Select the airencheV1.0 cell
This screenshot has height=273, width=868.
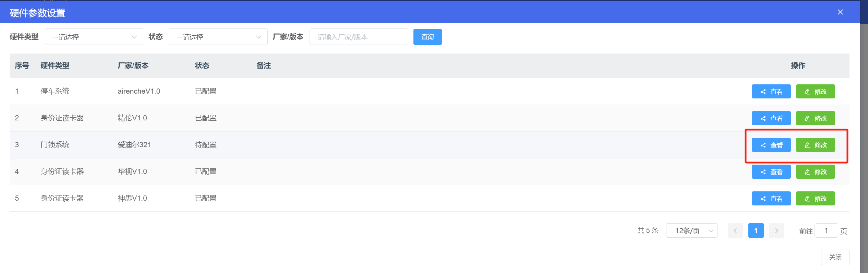pyautogui.click(x=139, y=91)
